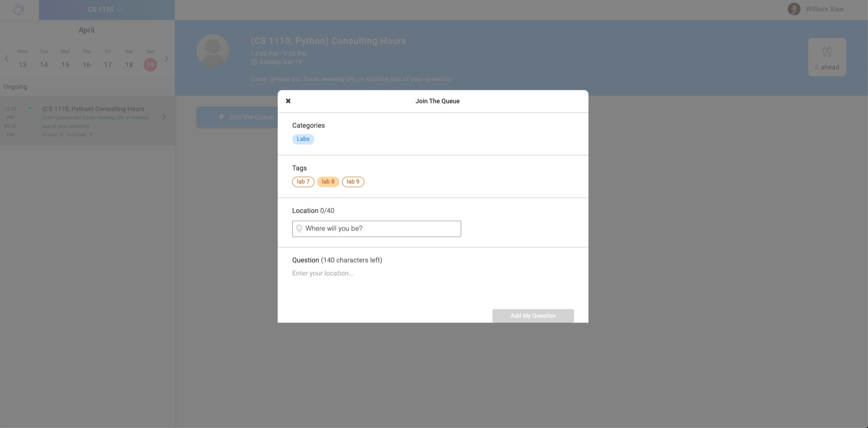Click the TA placeholder avatar image

point(213,51)
